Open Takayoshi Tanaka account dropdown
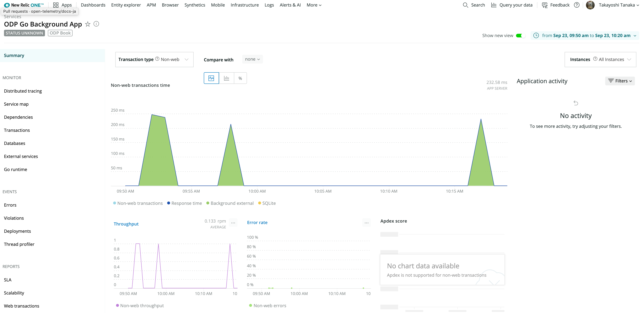The image size is (644, 313). tap(619, 5)
